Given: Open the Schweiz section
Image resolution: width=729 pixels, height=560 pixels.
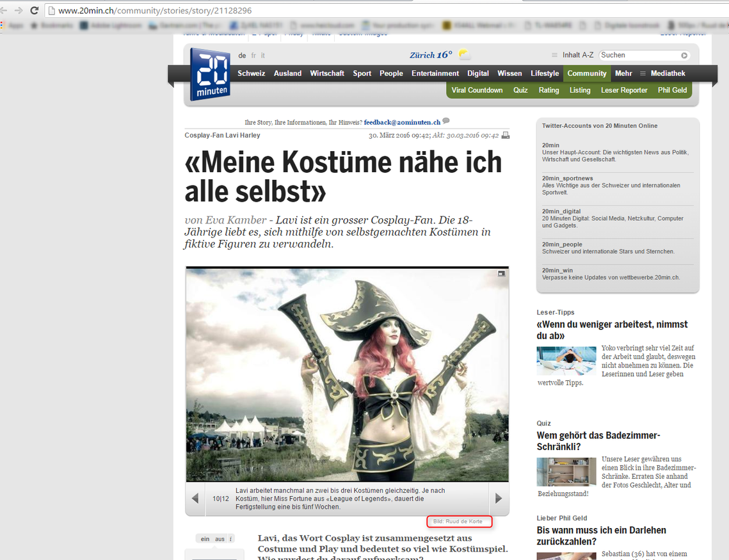Looking at the screenshot, I should [251, 74].
